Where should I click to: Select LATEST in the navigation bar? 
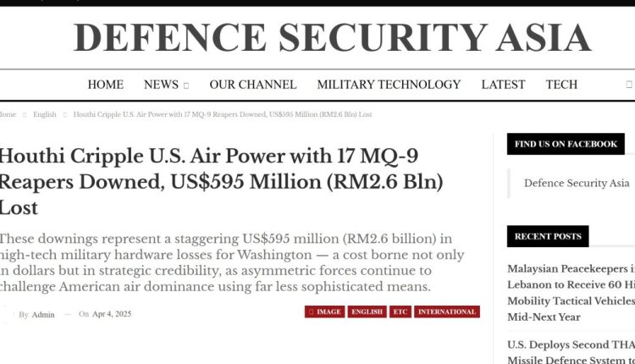[x=503, y=85]
